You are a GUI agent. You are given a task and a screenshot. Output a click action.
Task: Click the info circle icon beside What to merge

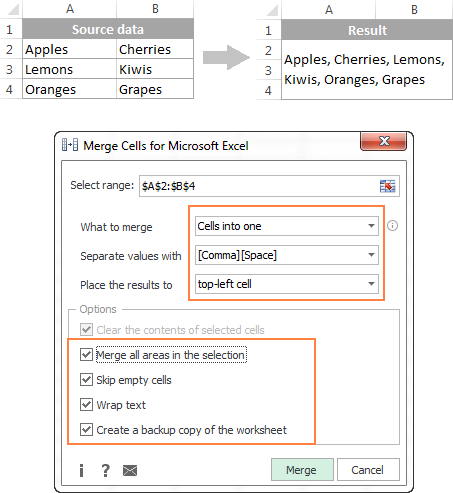click(x=392, y=226)
